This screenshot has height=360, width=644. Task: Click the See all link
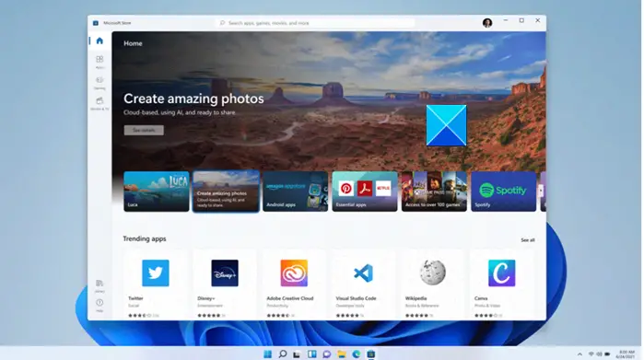pos(528,240)
